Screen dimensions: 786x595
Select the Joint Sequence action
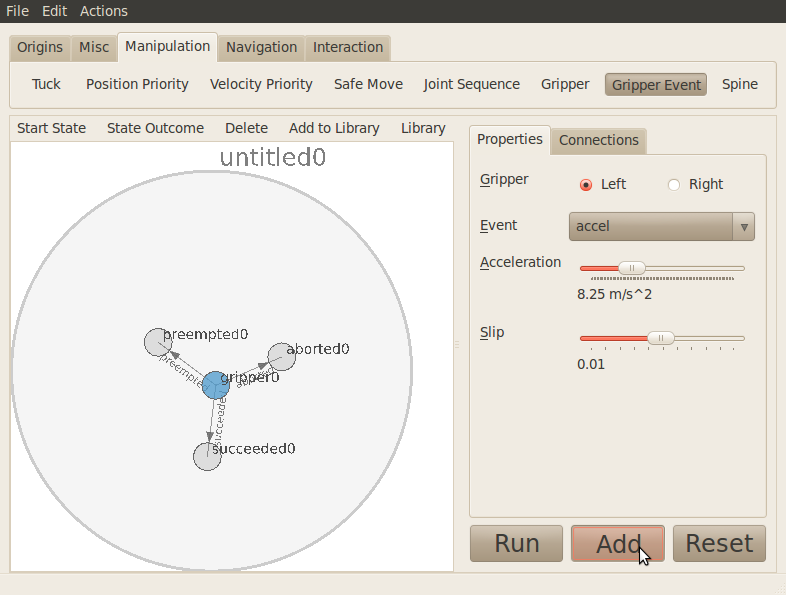(471, 84)
